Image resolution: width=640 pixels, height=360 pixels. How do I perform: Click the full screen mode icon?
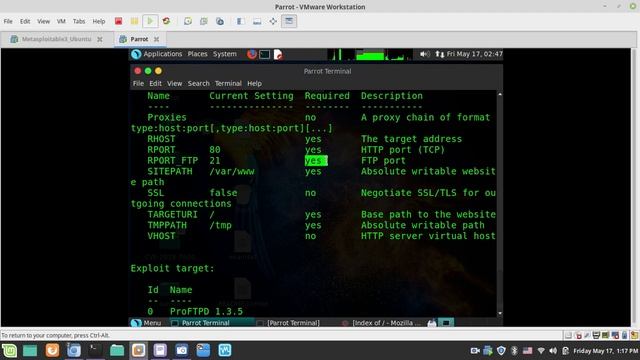pyautogui.click(x=273, y=21)
